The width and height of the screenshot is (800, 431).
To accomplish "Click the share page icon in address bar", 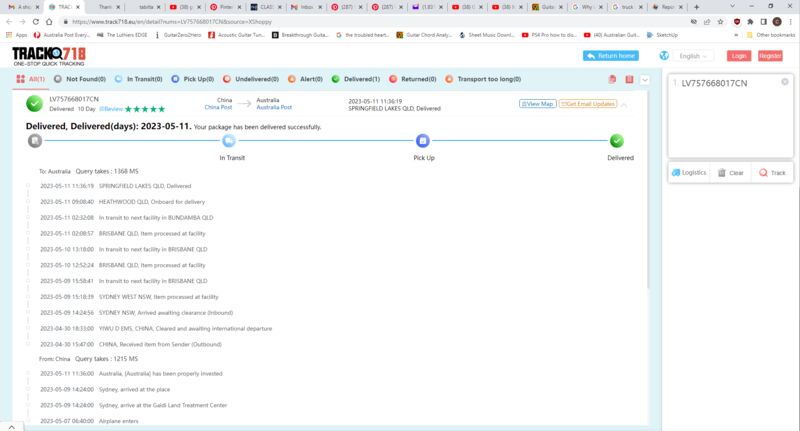I will (707, 22).
